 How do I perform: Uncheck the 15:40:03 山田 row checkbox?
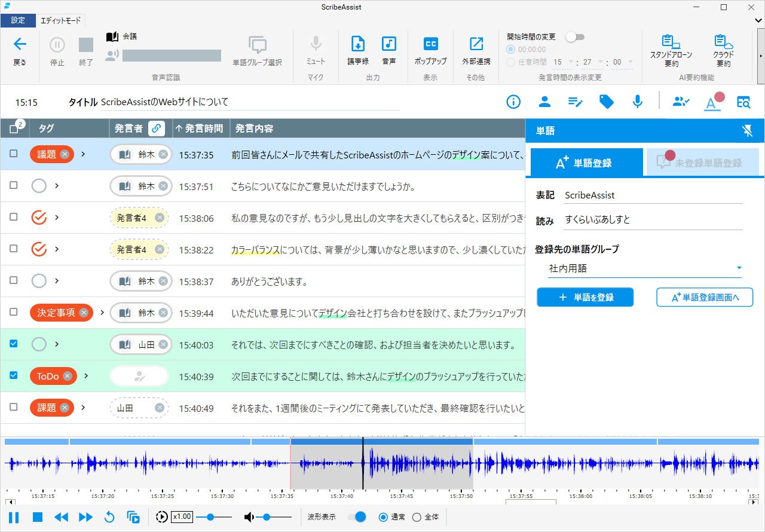pos(14,344)
